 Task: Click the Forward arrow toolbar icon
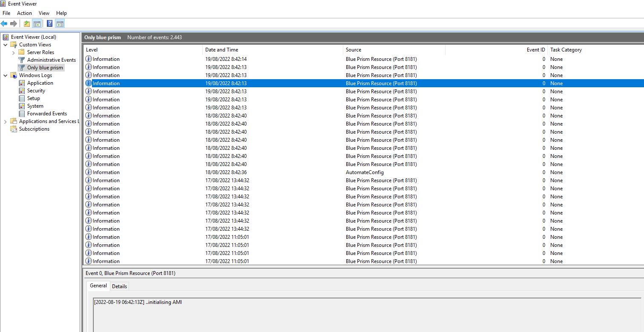click(x=14, y=23)
